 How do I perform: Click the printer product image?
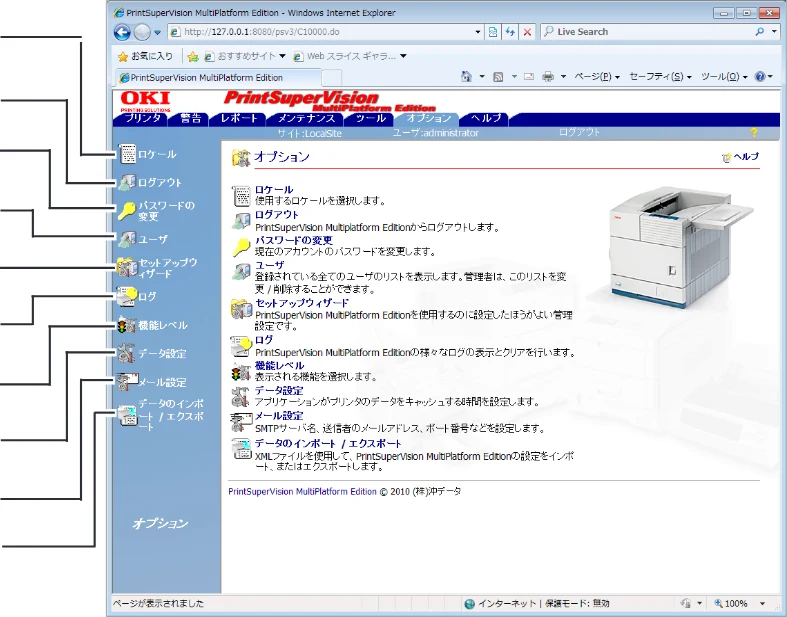[x=682, y=246]
